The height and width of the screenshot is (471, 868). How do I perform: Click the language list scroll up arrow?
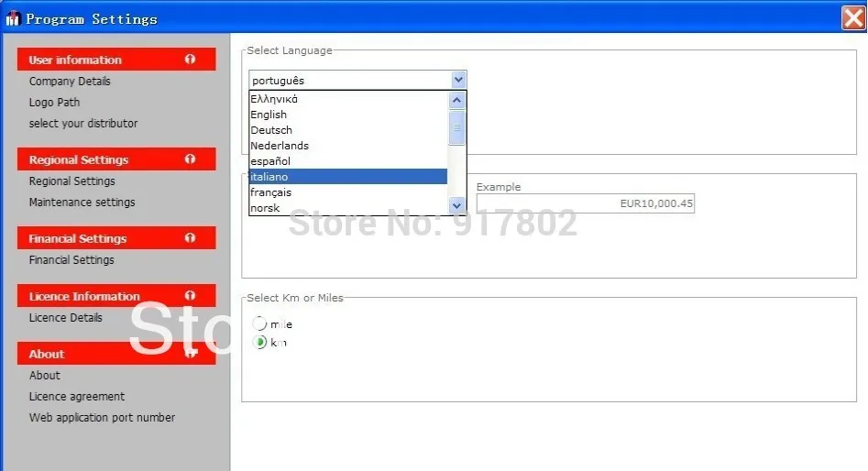456,100
